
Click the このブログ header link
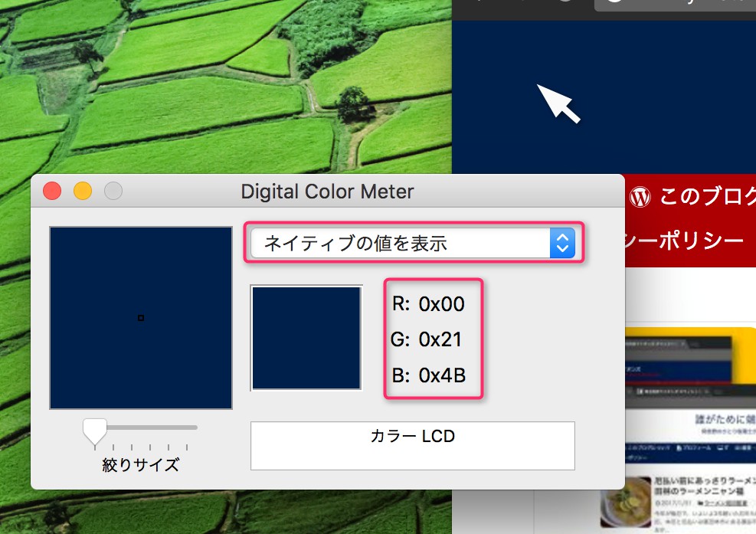coord(706,197)
